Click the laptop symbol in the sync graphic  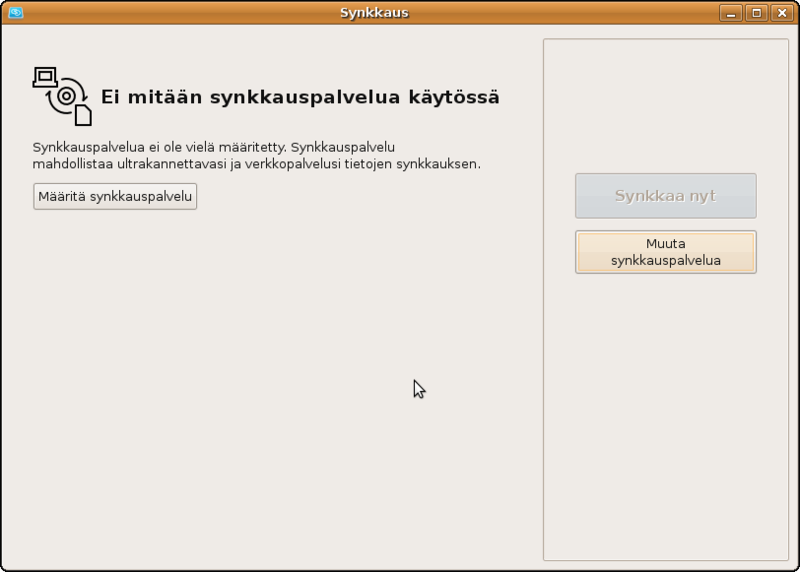click(x=45, y=75)
